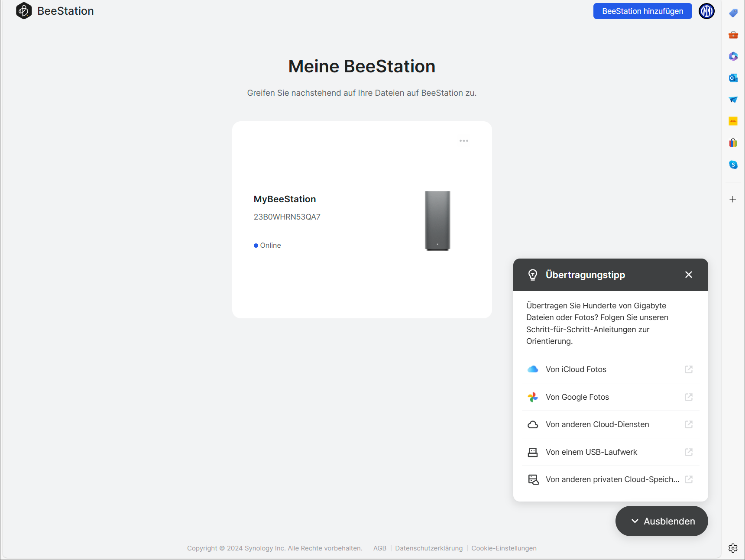Close the Übertragungstipp panel
Image resolution: width=745 pixels, height=560 pixels.
tap(689, 275)
